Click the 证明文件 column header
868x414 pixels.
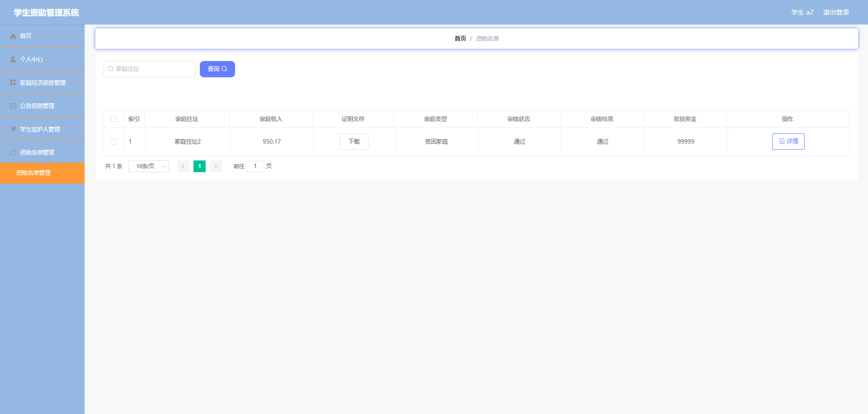click(x=353, y=119)
